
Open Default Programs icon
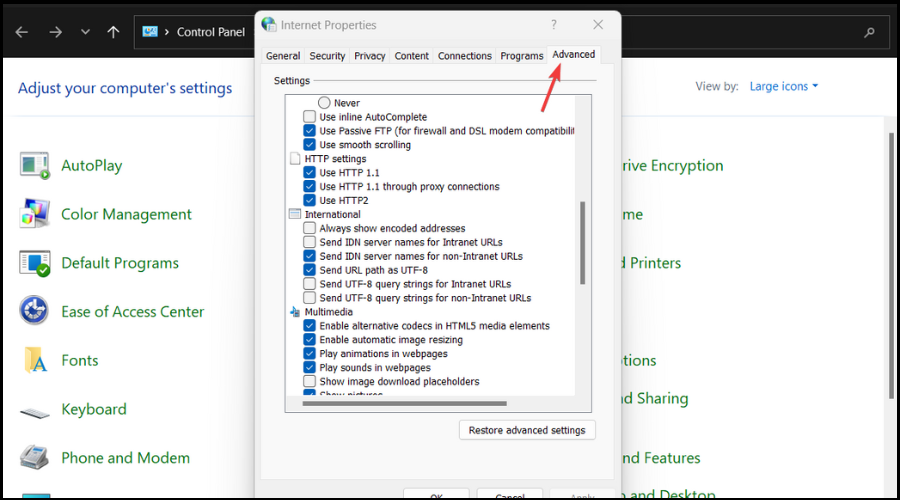click(x=34, y=263)
